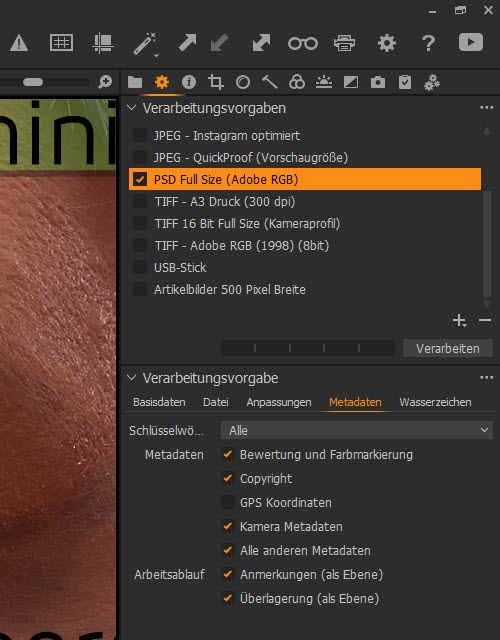This screenshot has width=500, height=640.
Task: Open the Color three-circles tool tab
Action: point(297,82)
